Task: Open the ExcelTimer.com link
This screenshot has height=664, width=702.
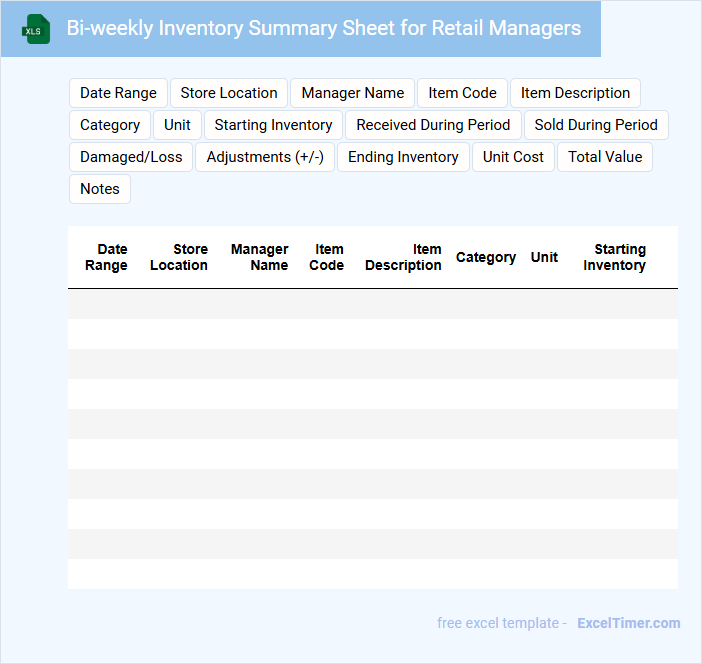Action: click(628, 623)
